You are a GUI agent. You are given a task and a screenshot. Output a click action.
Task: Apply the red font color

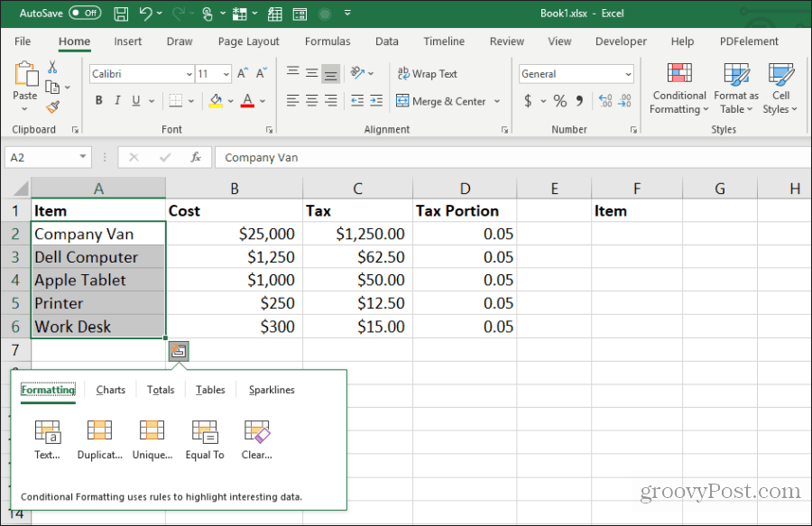point(247,100)
